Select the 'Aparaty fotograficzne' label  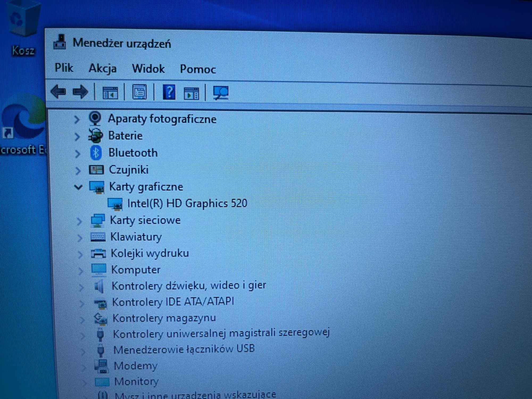[x=162, y=119]
